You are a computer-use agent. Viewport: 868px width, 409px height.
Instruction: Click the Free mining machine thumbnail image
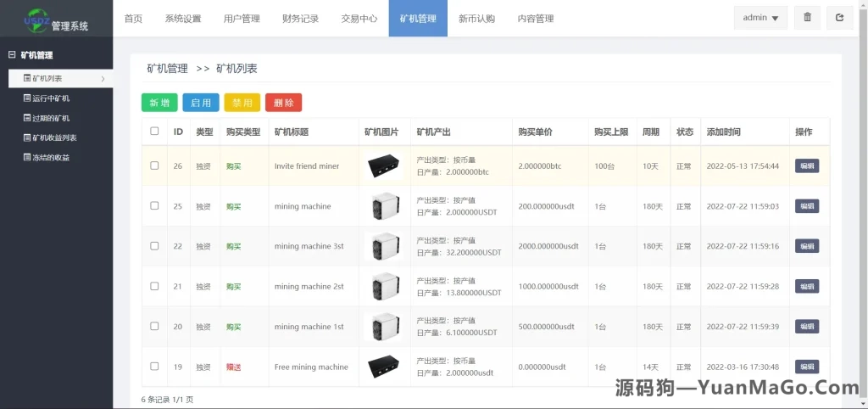click(x=384, y=367)
